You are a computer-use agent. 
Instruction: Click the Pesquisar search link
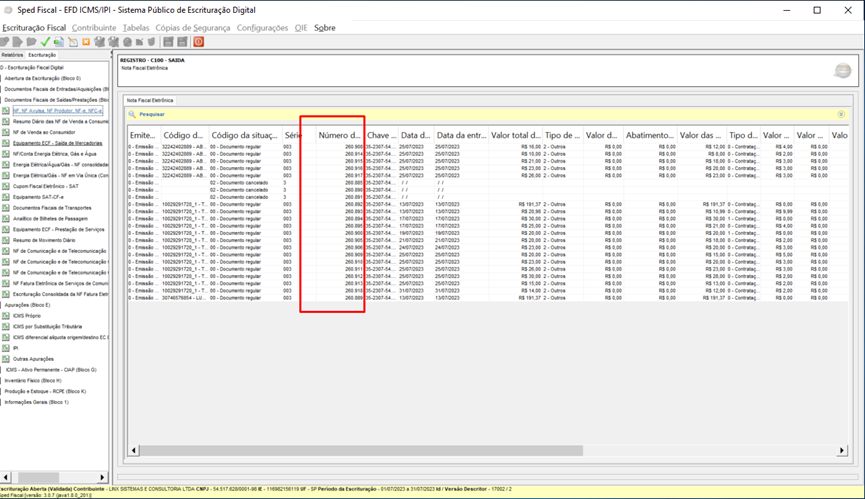152,114
